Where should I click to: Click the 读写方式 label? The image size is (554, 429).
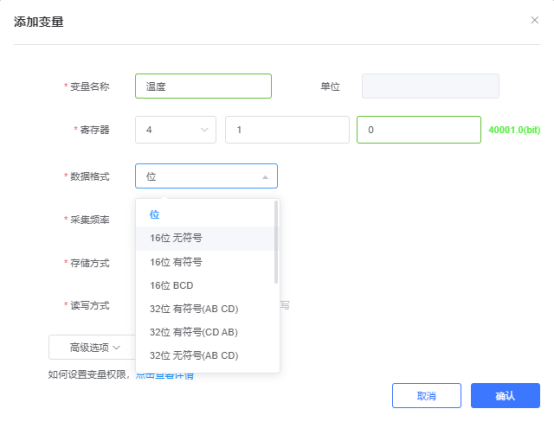(x=90, y=306)
